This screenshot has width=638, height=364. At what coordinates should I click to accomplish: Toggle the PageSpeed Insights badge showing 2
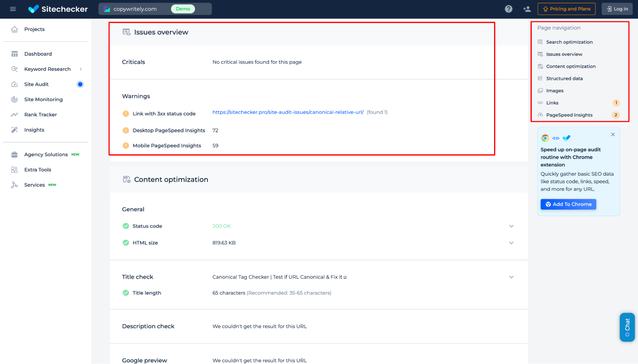(x=616, y=115)
